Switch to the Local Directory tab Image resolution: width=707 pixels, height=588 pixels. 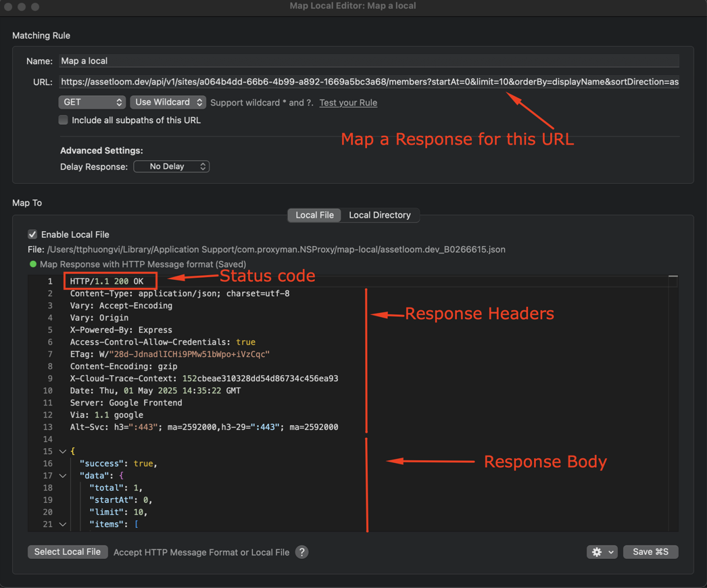pyautogui.click(x=380, y=215)
